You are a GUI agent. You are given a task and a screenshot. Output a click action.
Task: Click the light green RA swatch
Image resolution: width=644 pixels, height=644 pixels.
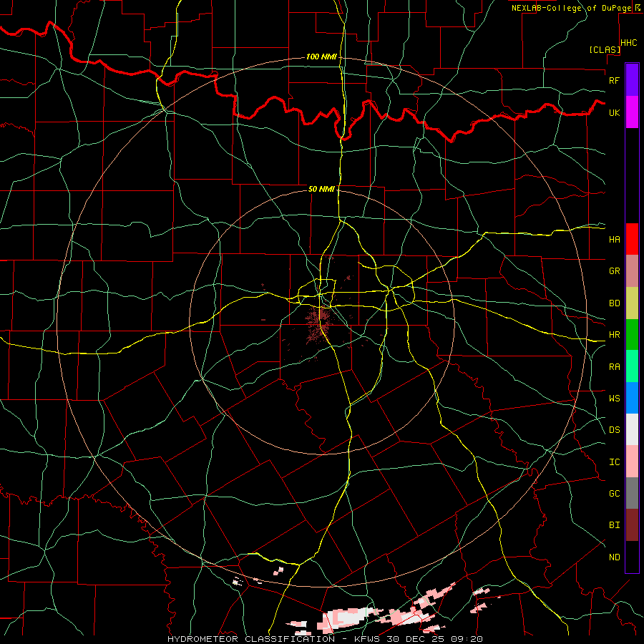[632, 366]
